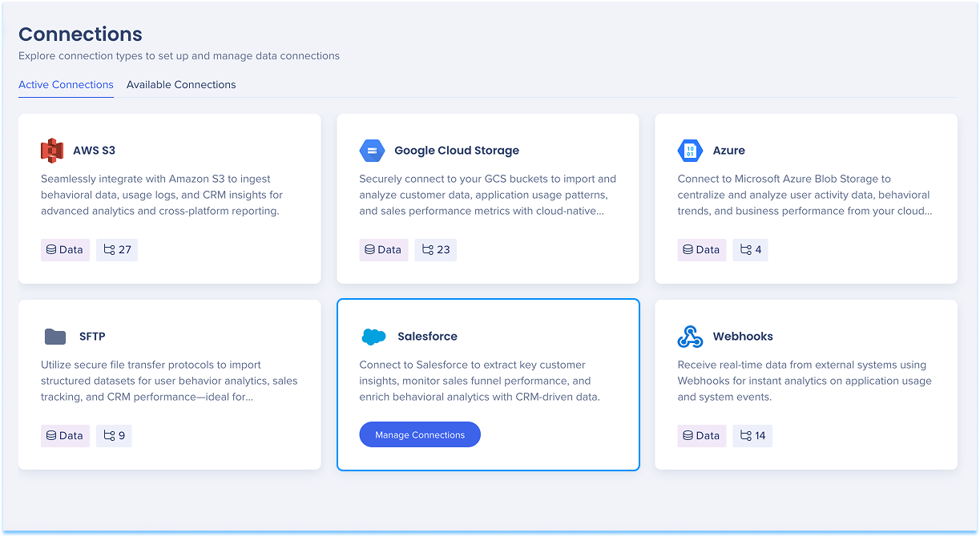Image resolution: width=980 pixels, height=537 pixels.
Task: Click the AWS S3 logo icon
Action: pyautogui.click(x=52, y=150)
